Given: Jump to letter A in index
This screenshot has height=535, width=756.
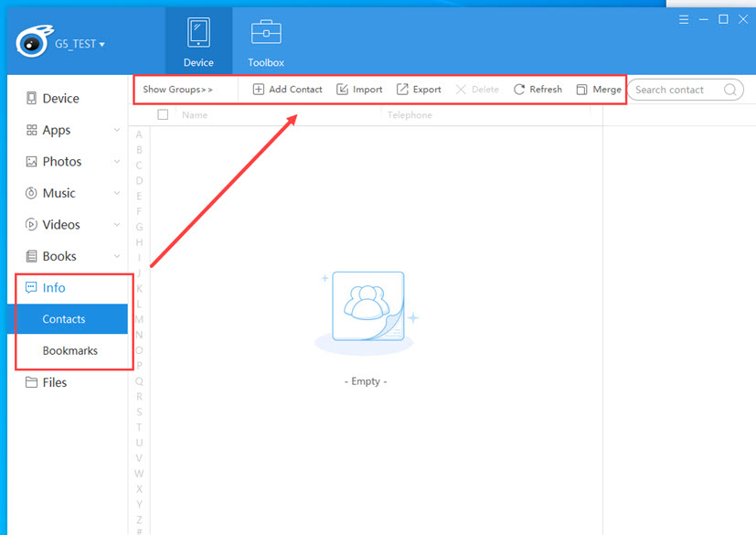Looking at the screenshot, I should [139, 134].
